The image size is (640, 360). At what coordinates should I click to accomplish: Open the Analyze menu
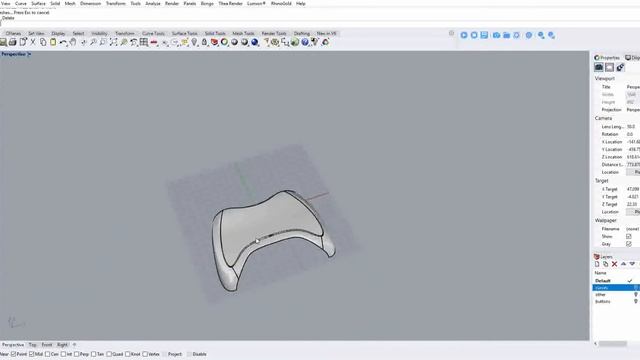tap(153, 3)
